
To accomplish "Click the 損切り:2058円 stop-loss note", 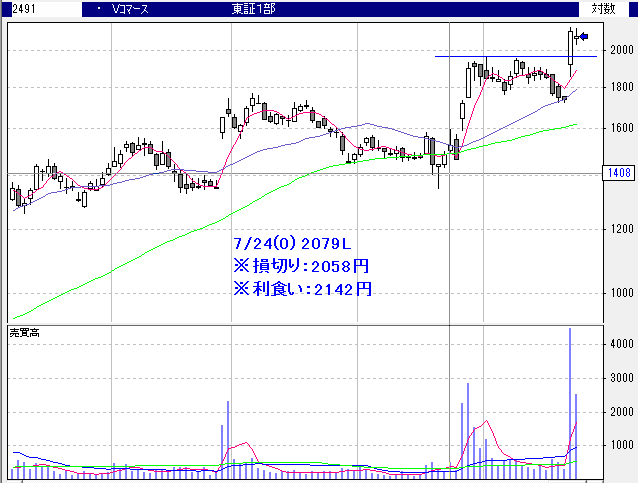I will click(x=302, y=266).
